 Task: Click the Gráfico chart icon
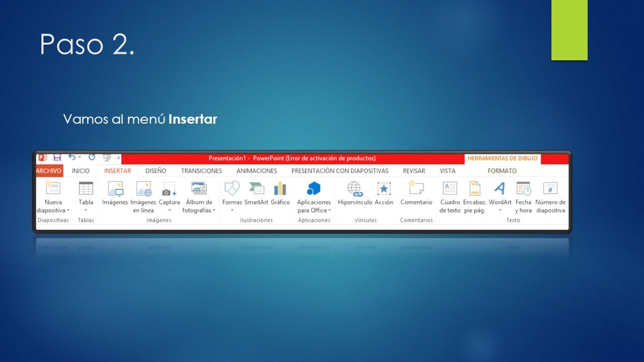pos(280,189)
